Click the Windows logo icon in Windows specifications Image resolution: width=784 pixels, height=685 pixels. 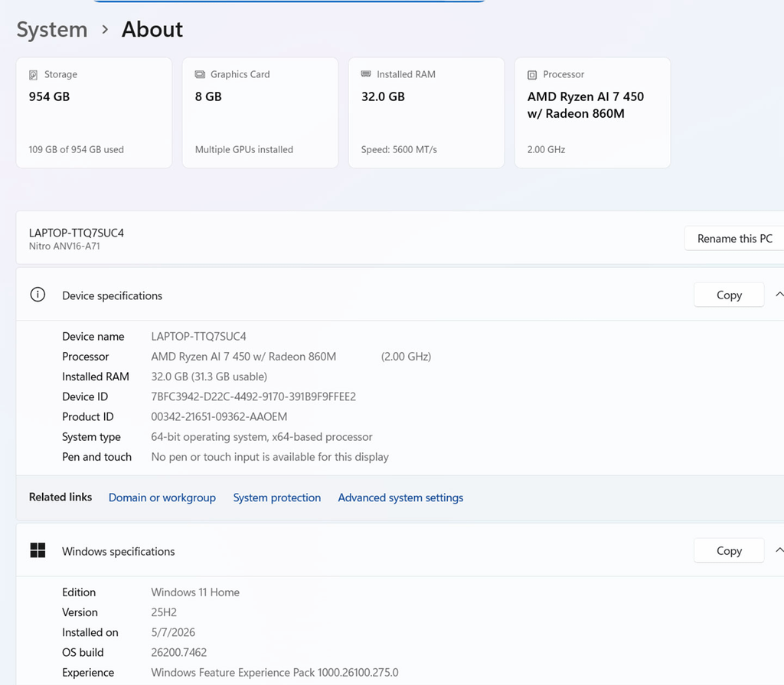(x=38, y=550)
